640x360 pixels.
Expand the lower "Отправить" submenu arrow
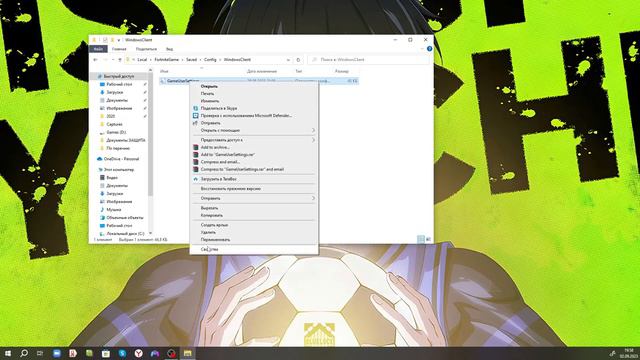click(x=313, y=198)
